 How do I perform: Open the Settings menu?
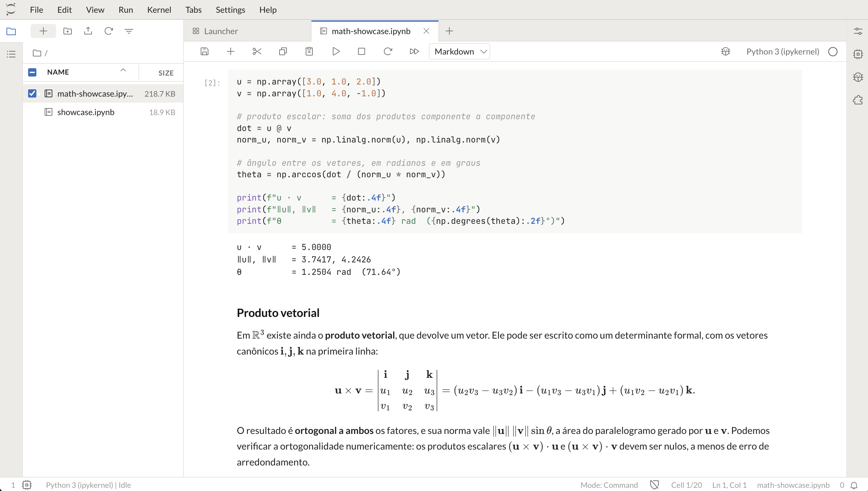(x=230, y=10)
